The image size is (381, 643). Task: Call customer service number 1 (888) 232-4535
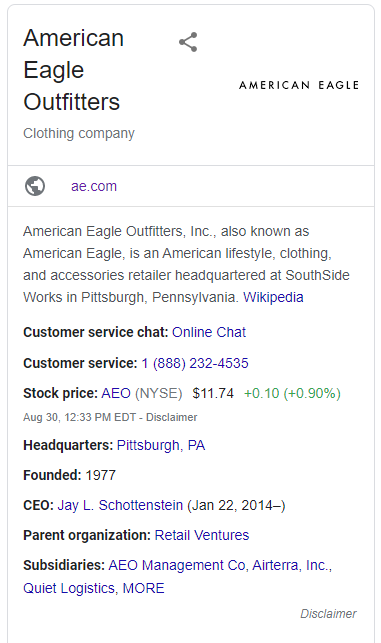[x=195, y=363]
